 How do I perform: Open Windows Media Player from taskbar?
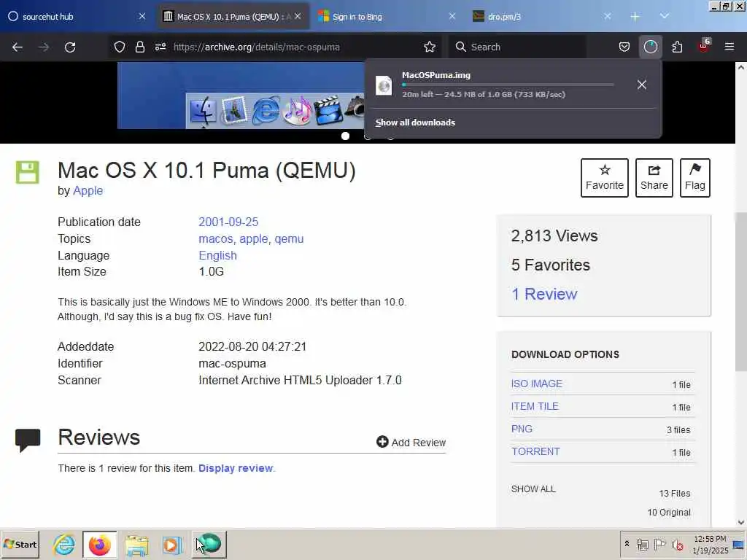[x=172, y=545]
